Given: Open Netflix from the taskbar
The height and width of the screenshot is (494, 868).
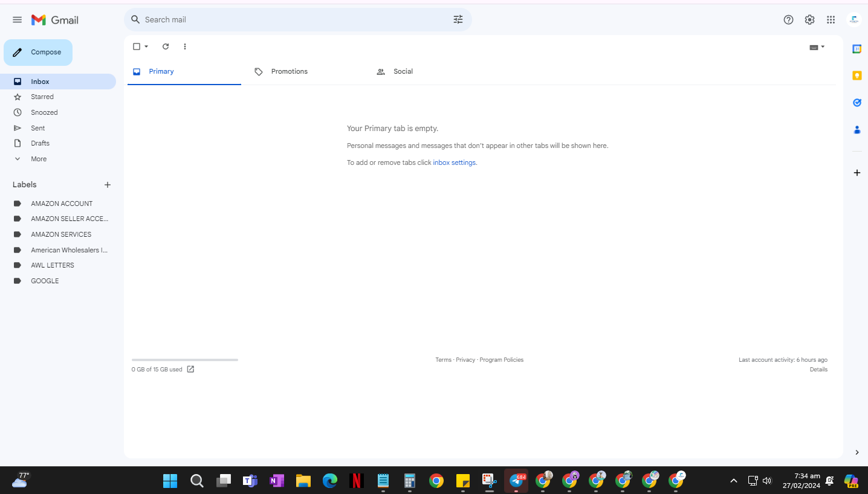Looking at the screenshot, I should tap(357, 481).
